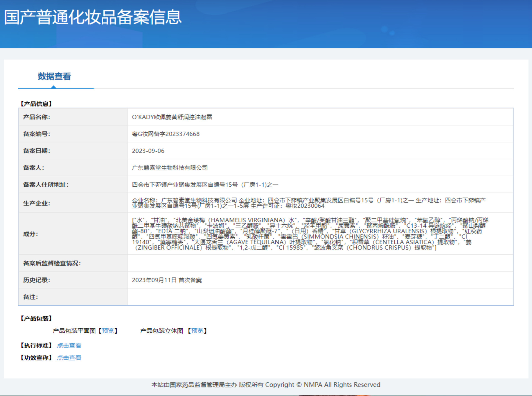Click the 产品名称 row label

(x=37, y=117)
